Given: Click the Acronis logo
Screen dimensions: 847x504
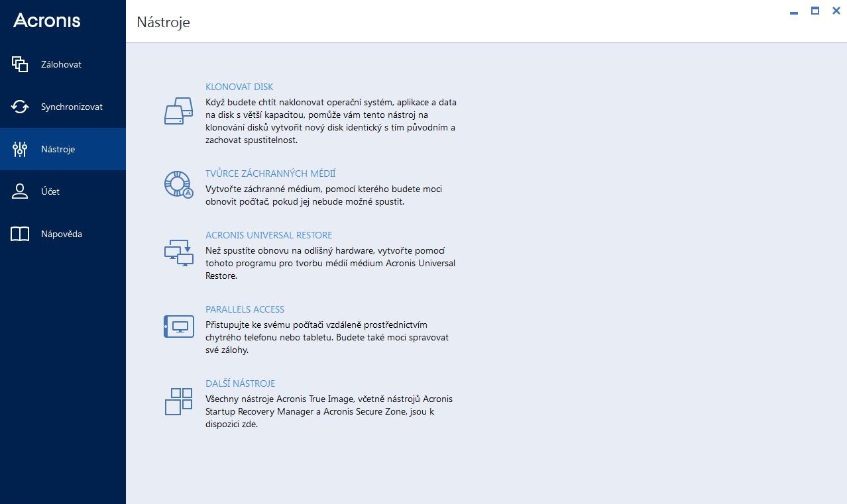Looking at the screenshot, I should [x=47, y=21].
